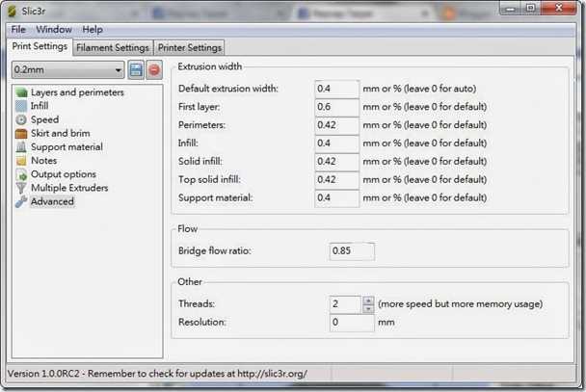Open the Window menu

[x=54, y=30]
